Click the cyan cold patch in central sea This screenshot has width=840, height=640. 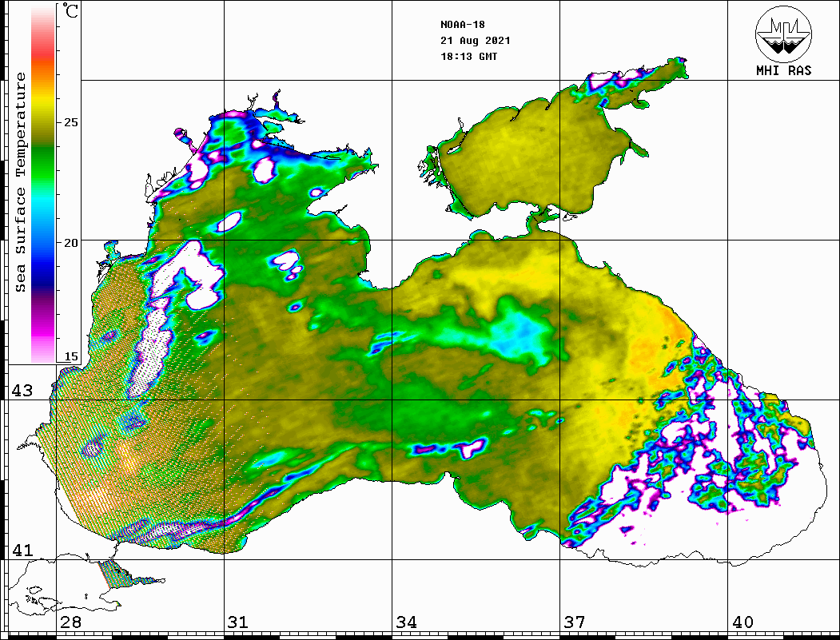(x=519, y=335)
